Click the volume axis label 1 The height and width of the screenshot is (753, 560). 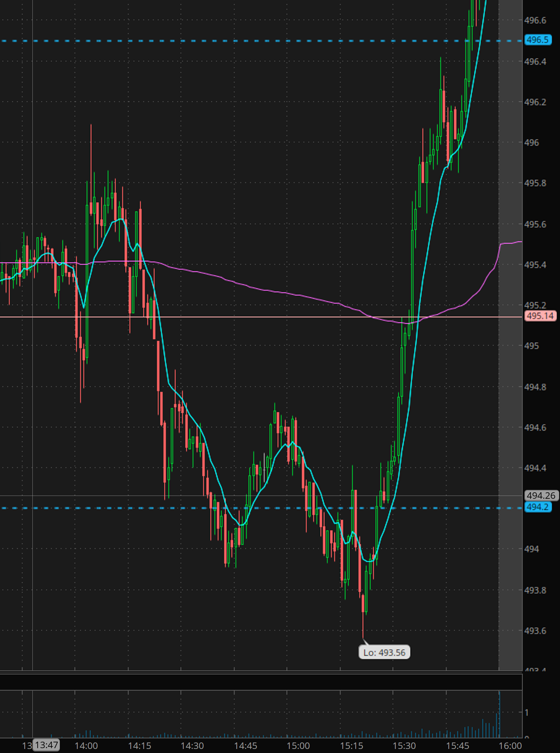point(526,713)
